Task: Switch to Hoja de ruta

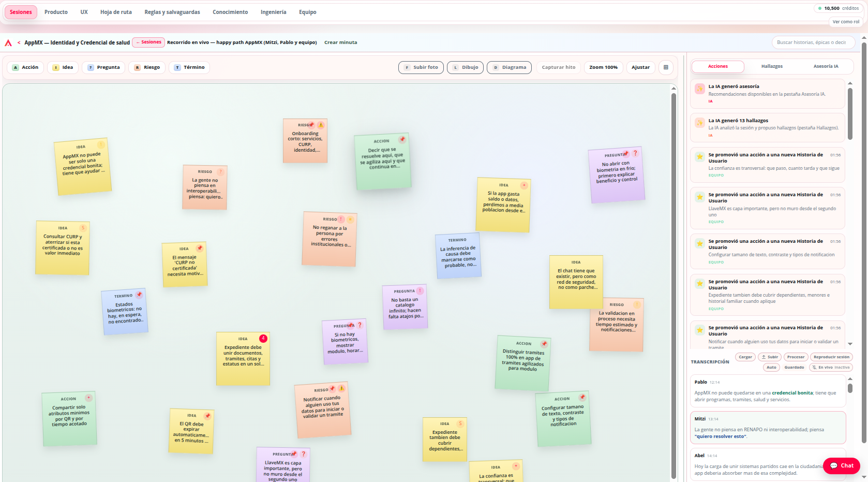Action: click(116, 12)
